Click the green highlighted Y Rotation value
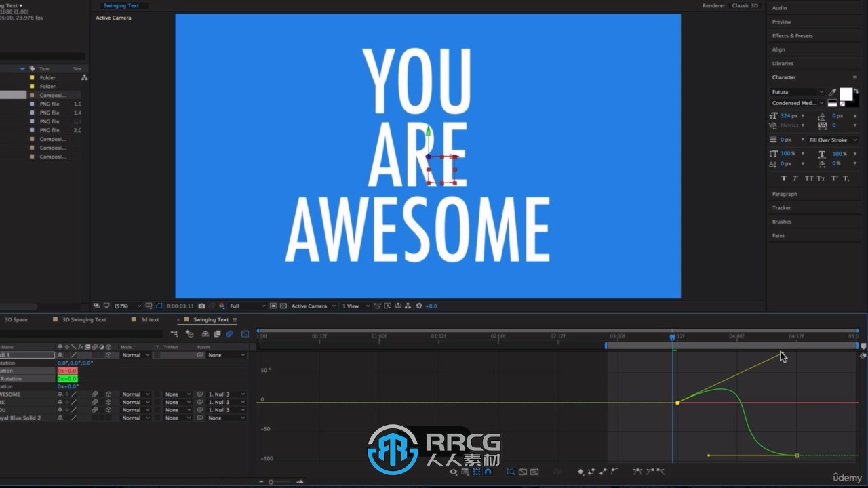The height and width of the screenshot is (488, 868). pos(68,379)
